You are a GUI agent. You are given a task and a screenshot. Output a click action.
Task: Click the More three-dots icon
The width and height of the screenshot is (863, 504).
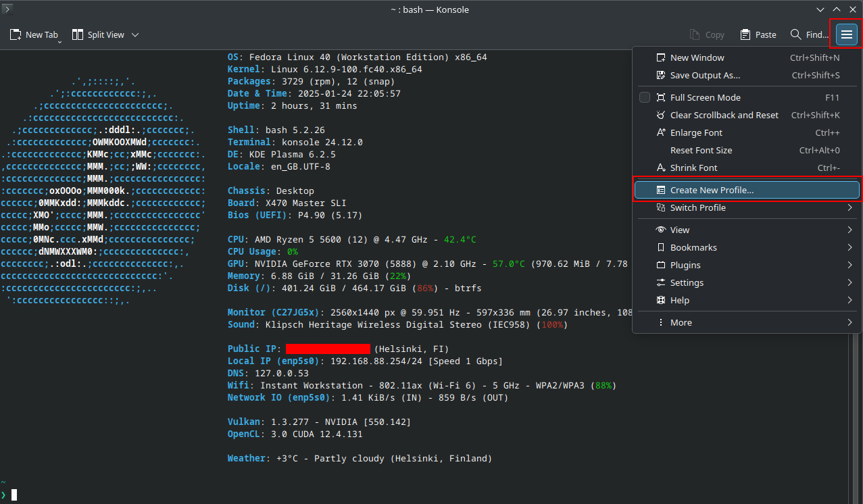661,322
